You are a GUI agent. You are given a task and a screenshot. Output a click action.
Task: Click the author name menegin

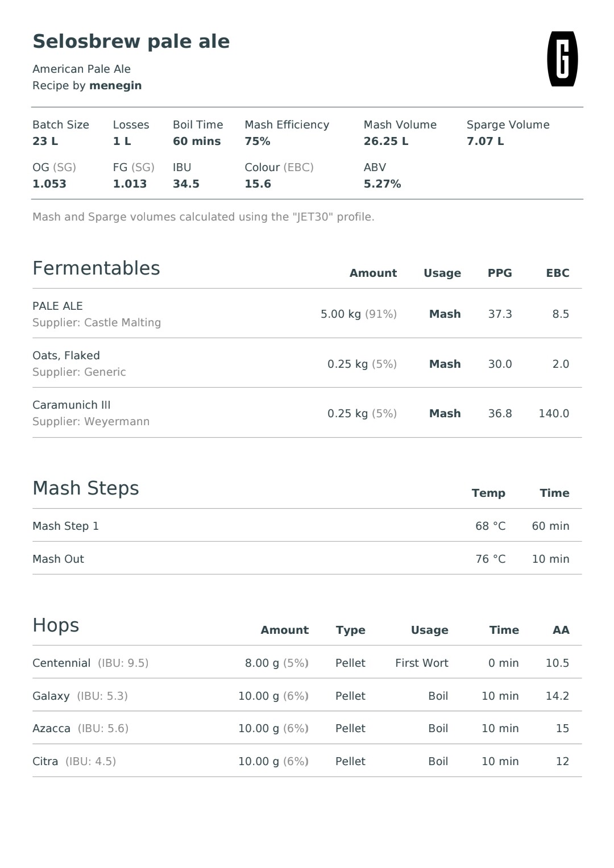(115, 86)
